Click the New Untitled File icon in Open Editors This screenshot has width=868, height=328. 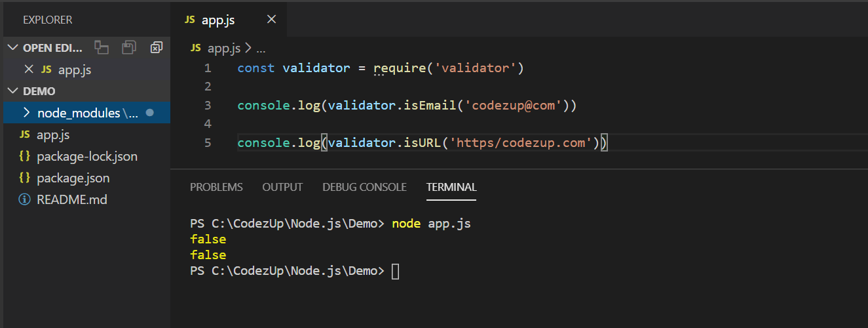coord(101,47)
